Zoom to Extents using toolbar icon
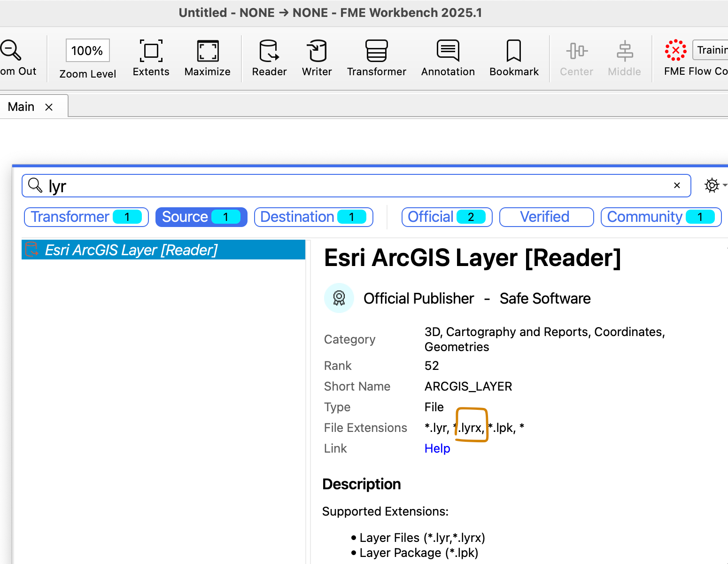This screenshot has width=728, height=564. click(x=151, y=51)
